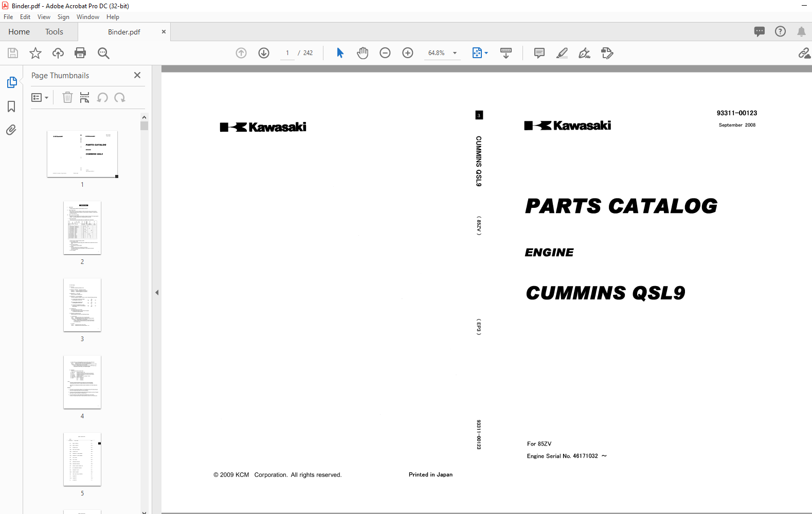Rotate page clockwise
Viewport: 812px width, 514px height.
point(120,97)
